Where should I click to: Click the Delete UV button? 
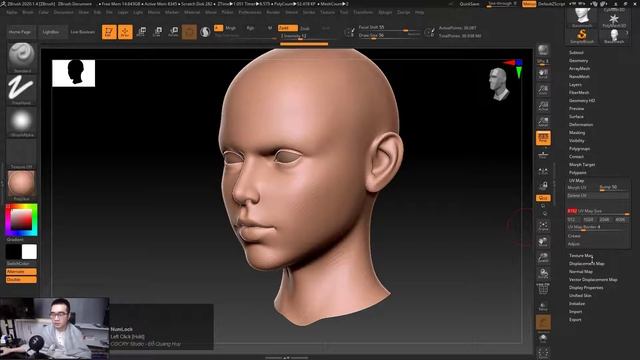[598, 196]
